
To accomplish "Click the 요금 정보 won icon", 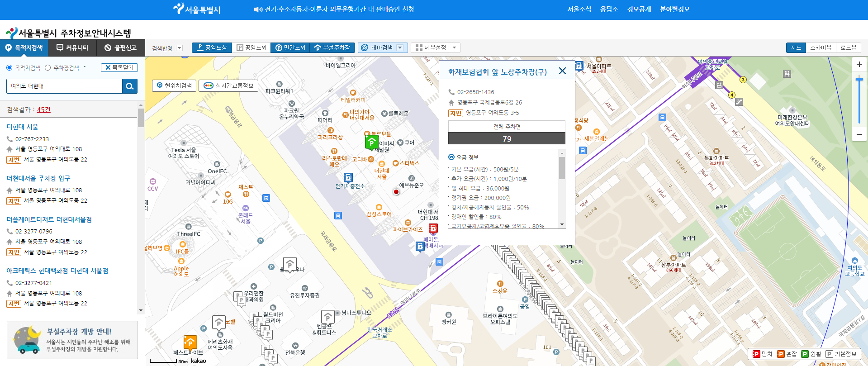I will click(x=451, y=157).
